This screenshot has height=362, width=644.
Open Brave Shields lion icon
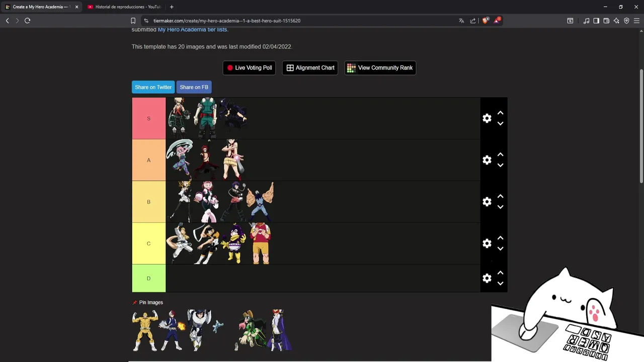pos(485,21)
